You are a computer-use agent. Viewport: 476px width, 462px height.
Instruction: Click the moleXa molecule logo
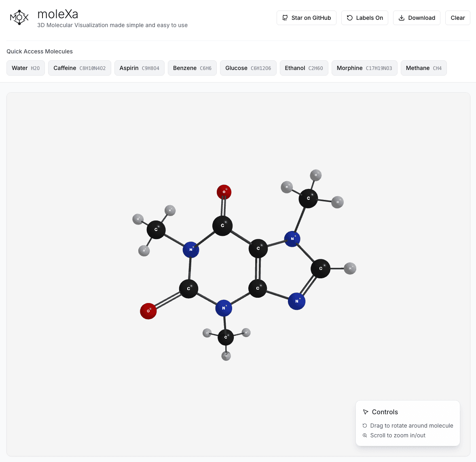click(x=19, y=17)
